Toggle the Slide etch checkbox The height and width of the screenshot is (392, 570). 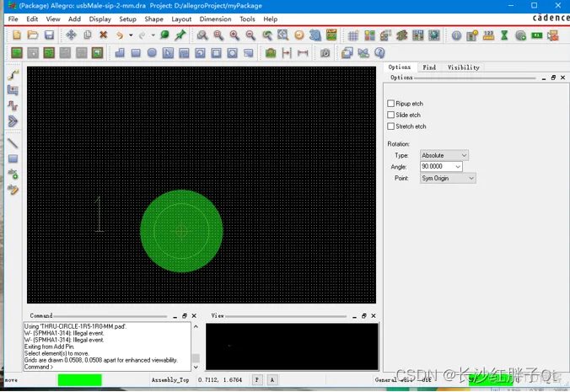pyautogui.click(x=390, y=115)
